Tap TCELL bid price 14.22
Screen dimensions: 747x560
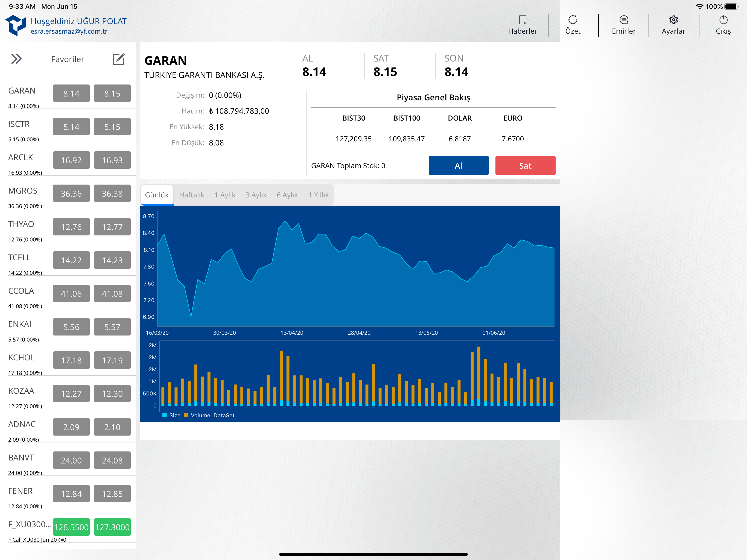(71, 260)
